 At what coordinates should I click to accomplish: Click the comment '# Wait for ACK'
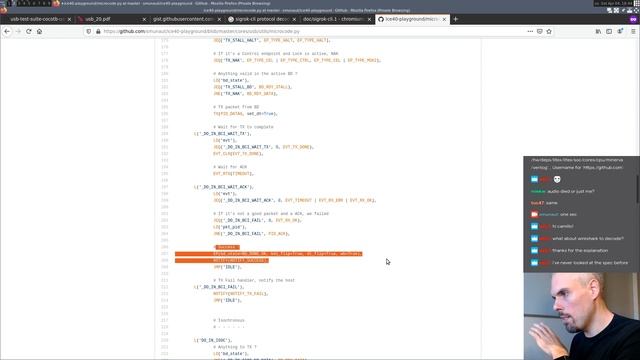pos(230,167)
